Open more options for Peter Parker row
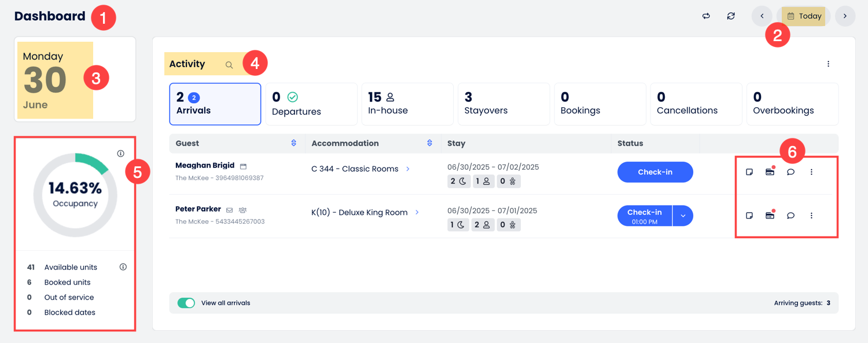Screen dimensions: 868x343 [811, 216]
